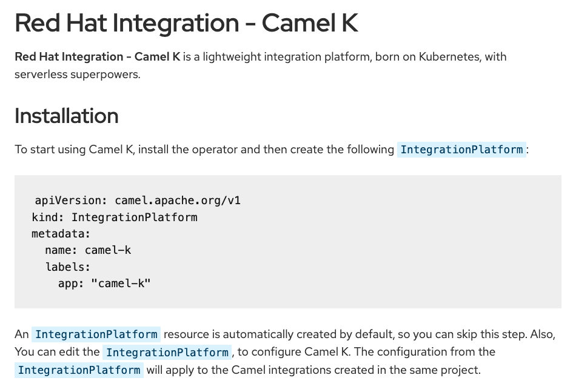This screenshot has width=573, height=392.
Task: Click the "name: camel-k" code line
Action: pos(88,250)
